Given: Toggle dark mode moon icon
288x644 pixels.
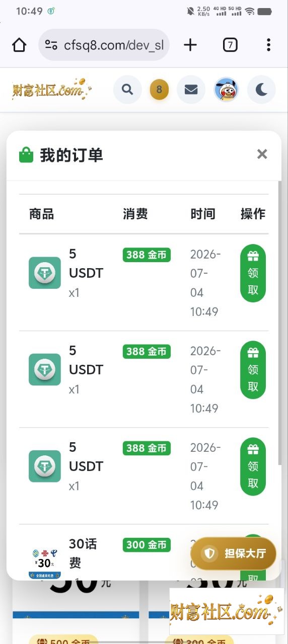Looking at the screenshot, I should [x=261, y=90].
